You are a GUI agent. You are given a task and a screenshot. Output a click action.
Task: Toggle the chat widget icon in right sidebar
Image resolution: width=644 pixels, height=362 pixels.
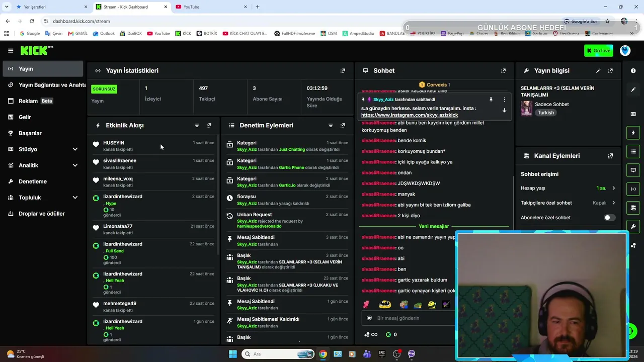coord(633,170)
